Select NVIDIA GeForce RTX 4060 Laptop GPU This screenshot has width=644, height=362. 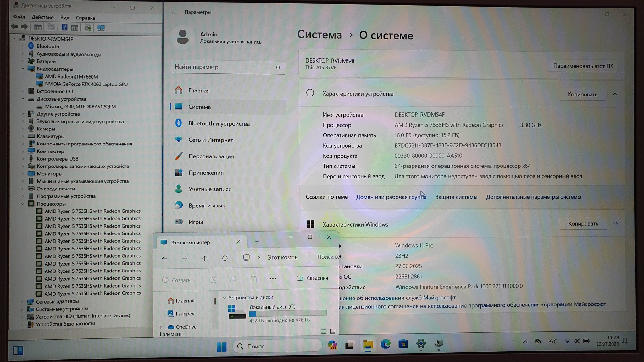click(x=86, y=84)
